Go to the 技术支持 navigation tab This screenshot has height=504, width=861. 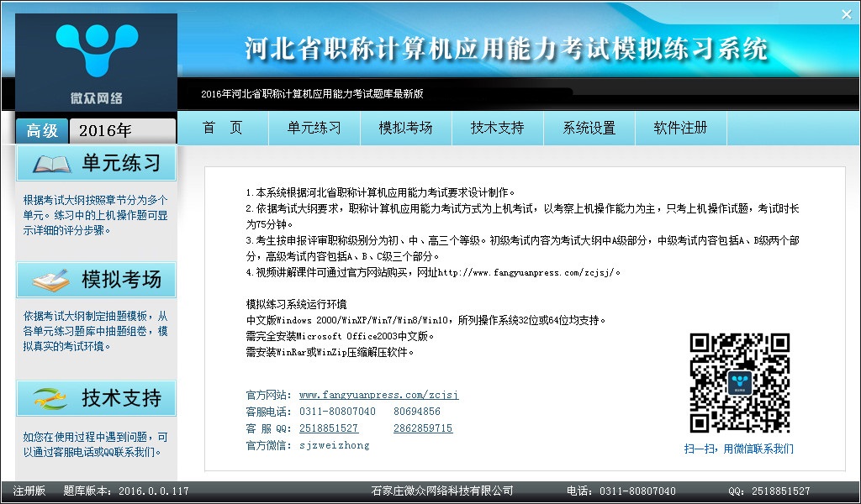coord(497,129)
